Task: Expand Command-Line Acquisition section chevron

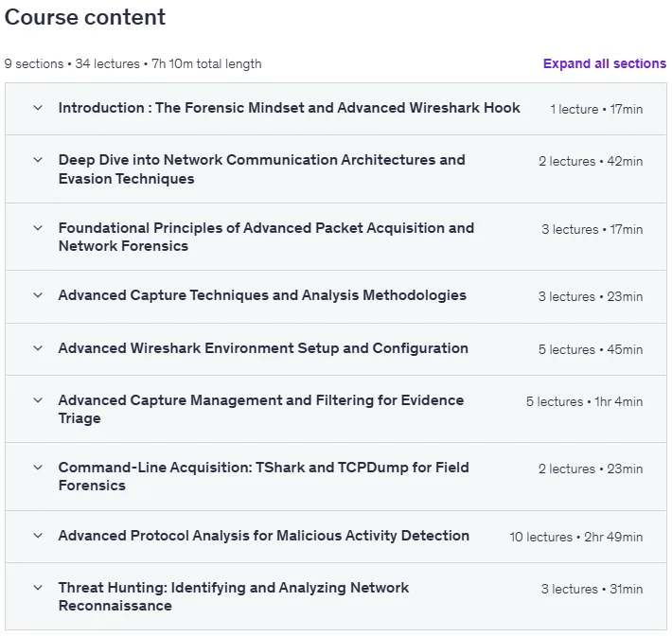Action: click(x=38, y=468)
